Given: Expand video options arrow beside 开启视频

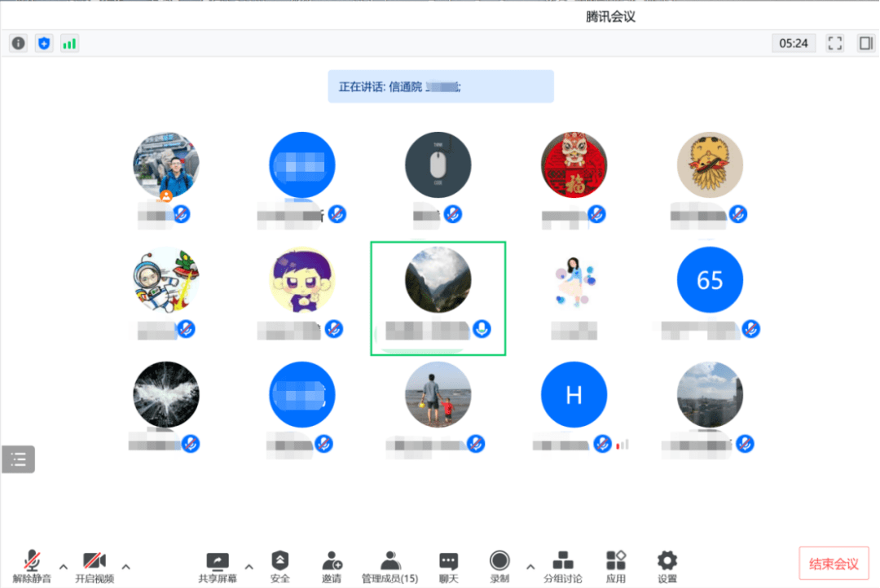Looking at the screenshot, I should point(126,567).
